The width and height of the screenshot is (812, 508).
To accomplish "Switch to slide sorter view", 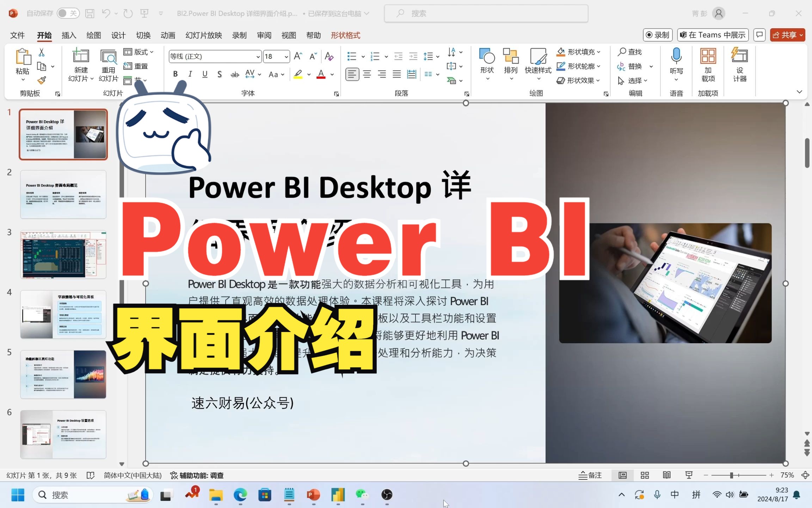I will 645,475.
